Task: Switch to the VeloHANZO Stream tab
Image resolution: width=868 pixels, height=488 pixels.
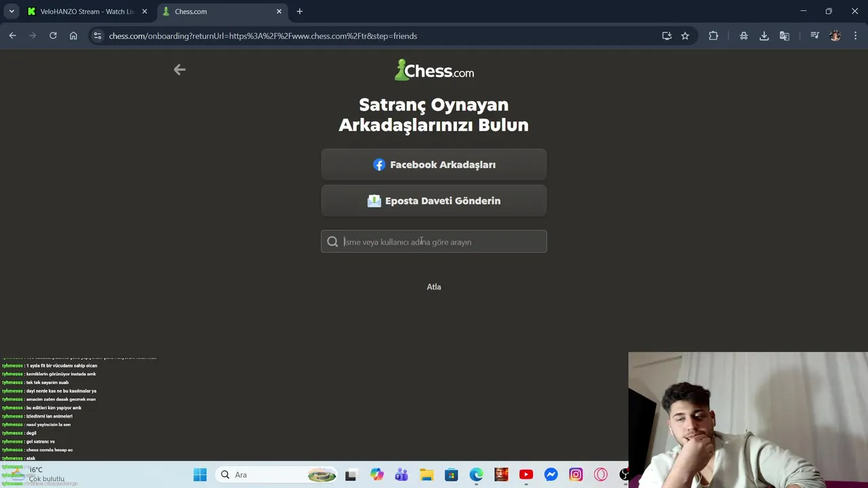Action: pyautogui.click(x=87, y=12)
